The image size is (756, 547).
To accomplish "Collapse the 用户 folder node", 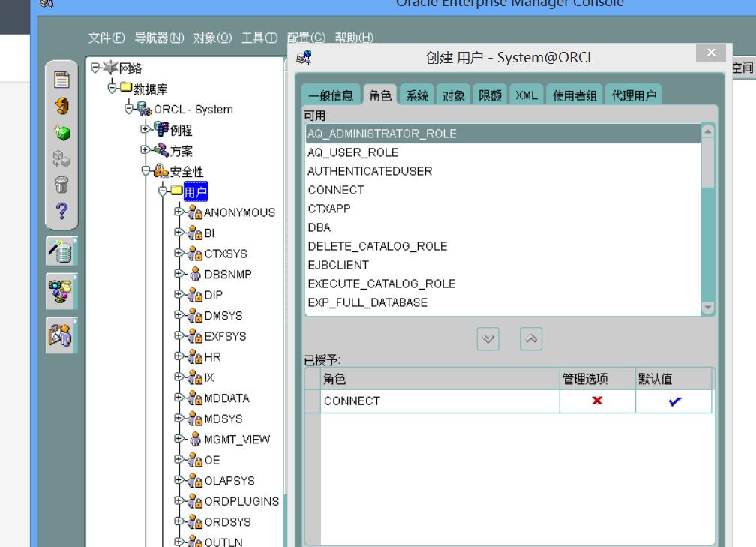I will point(163,191).
